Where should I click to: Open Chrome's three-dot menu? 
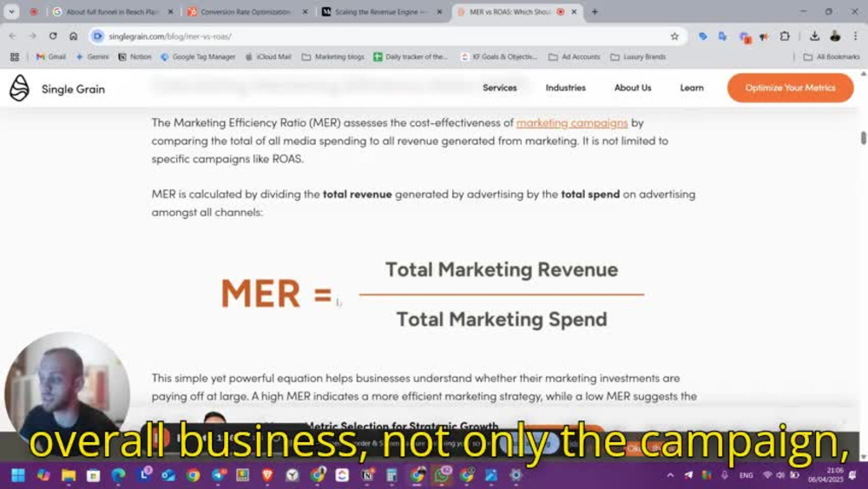[x=855, y=36]
